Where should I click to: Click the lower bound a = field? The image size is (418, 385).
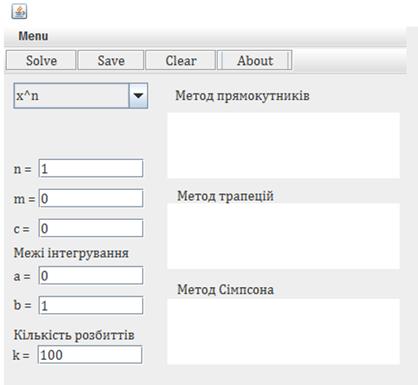click(91, 275)
